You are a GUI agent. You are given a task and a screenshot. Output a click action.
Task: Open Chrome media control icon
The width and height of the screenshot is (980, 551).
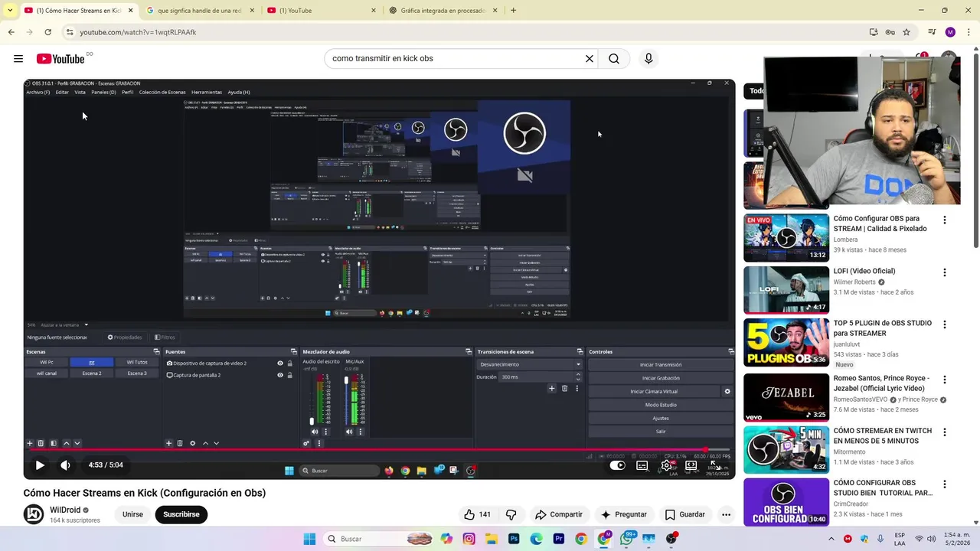tap(932, 32)
